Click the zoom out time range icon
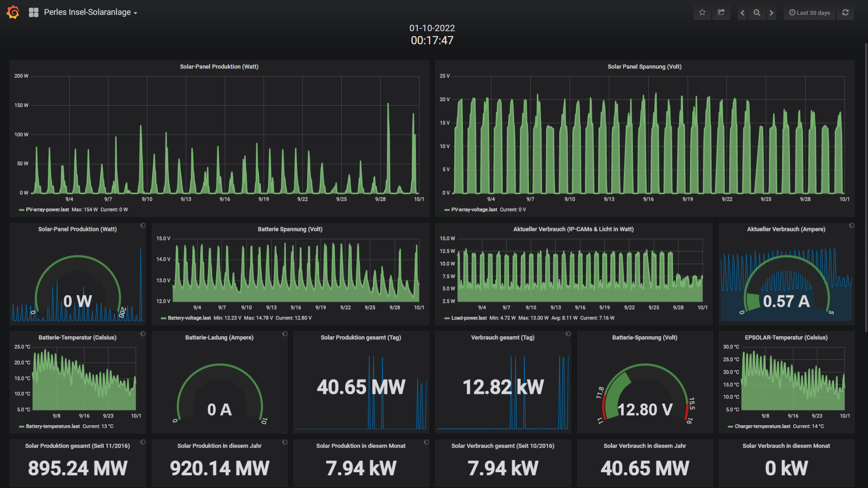 point(757,13)
